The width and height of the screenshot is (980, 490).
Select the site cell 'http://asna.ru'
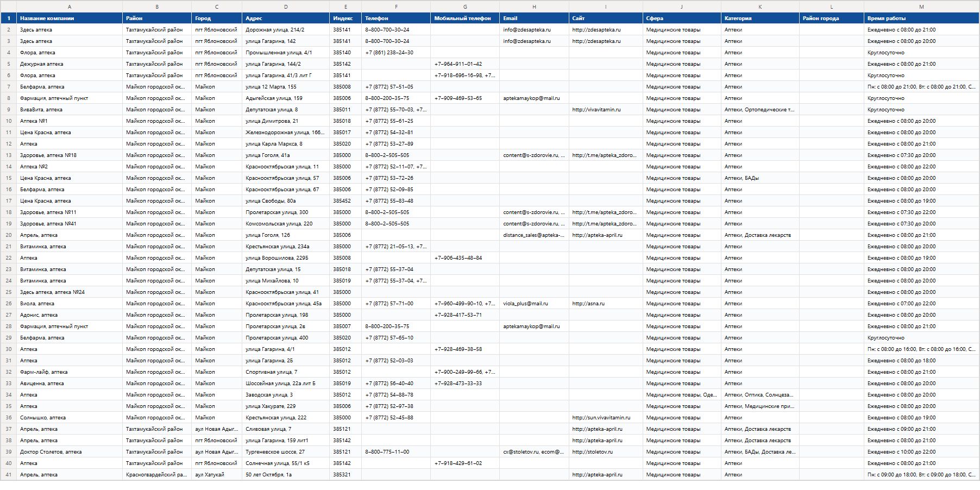(x=606, y=303)
